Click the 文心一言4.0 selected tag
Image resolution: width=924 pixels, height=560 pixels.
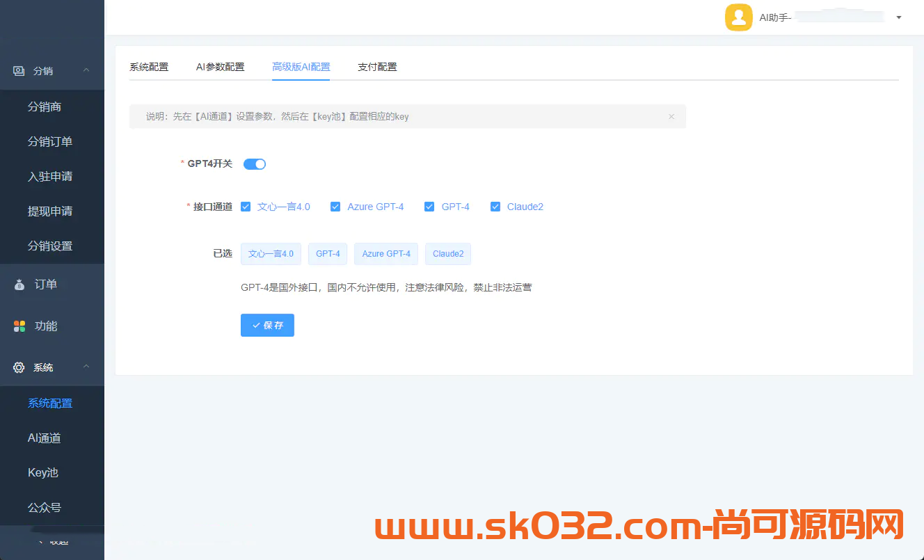click(x=271, y=254)
